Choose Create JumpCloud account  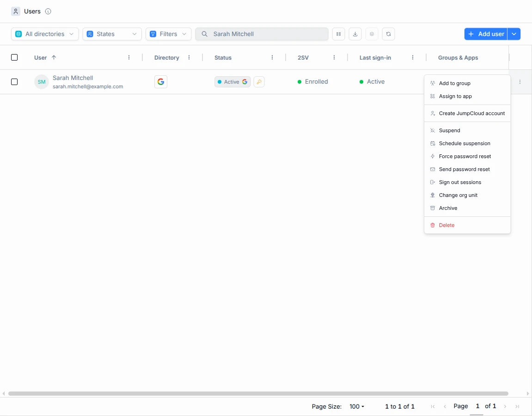[467, 113]
